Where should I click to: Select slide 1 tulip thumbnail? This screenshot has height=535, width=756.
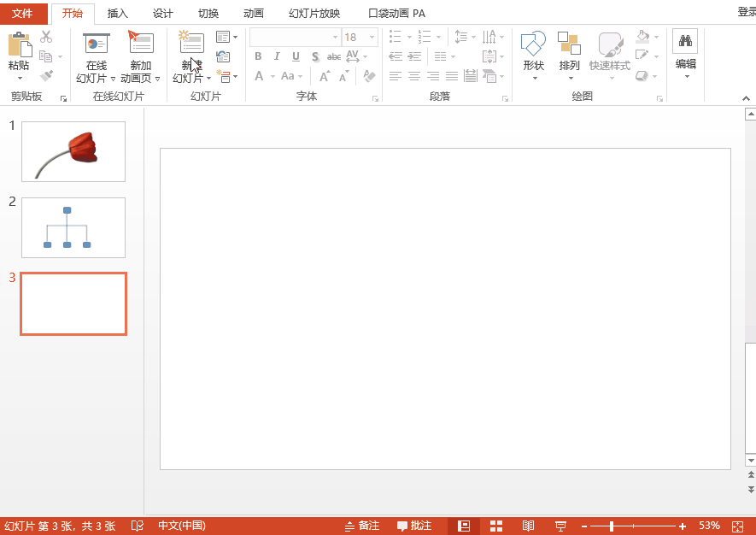73,151
